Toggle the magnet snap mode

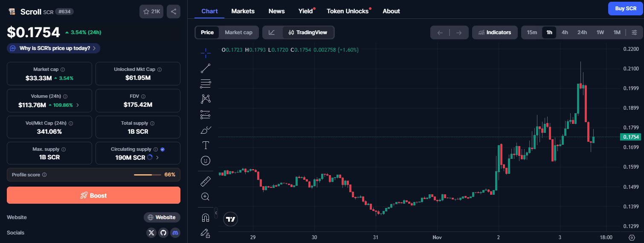[x=206, y=217]
